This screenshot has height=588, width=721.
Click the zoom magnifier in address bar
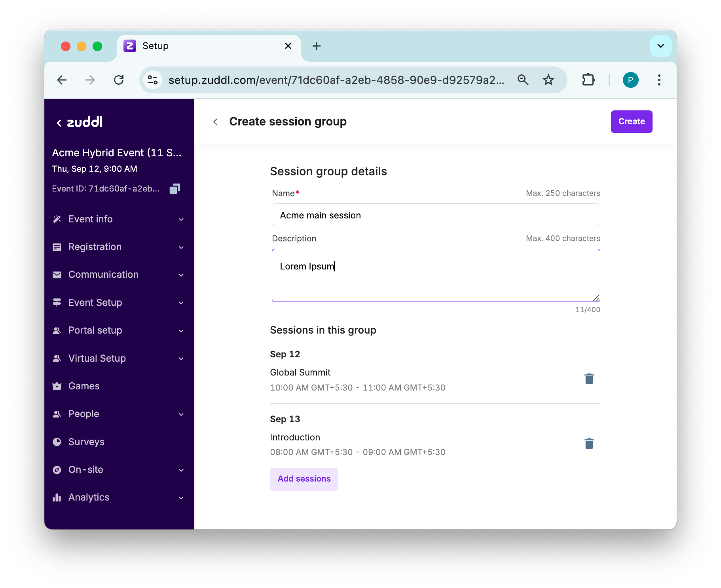[x=523, y=80]
